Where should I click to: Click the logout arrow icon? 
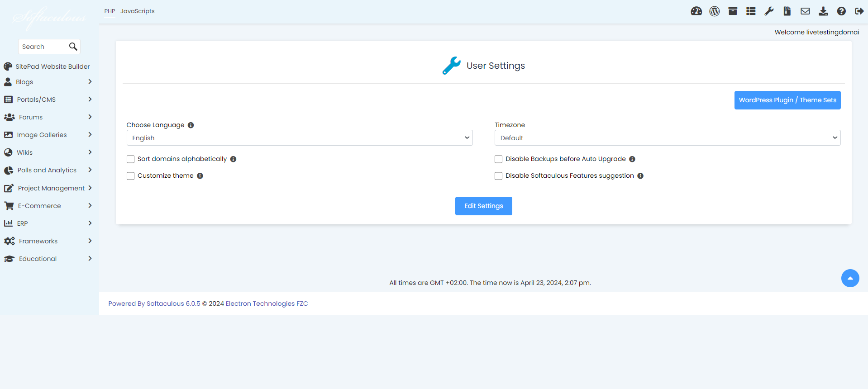pos(859,11)
